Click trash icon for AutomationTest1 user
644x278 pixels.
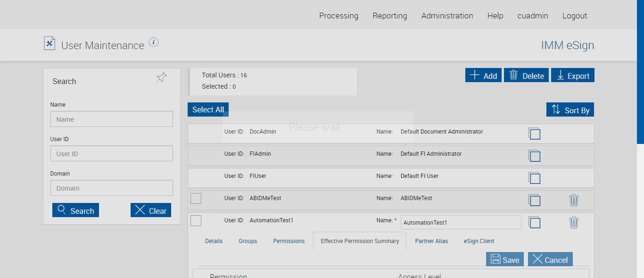coord(574,222)
